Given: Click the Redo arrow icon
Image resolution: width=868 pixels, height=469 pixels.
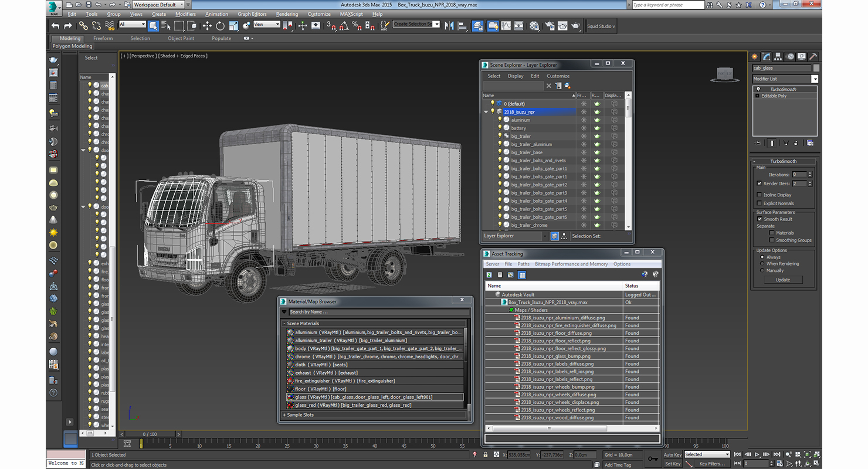Looking at the screenshot, I should [x=68, y=26].
